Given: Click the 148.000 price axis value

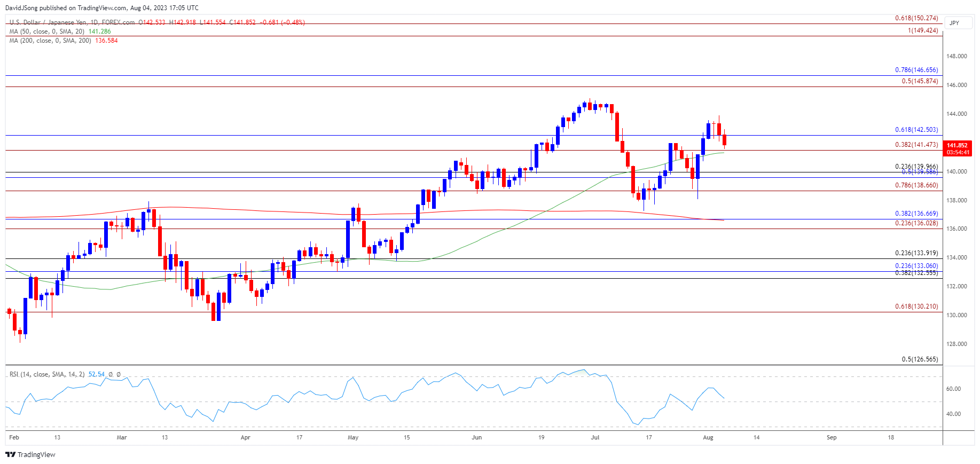Looking at the screenshot, I should pyautogui.click(x=957, y=56).
